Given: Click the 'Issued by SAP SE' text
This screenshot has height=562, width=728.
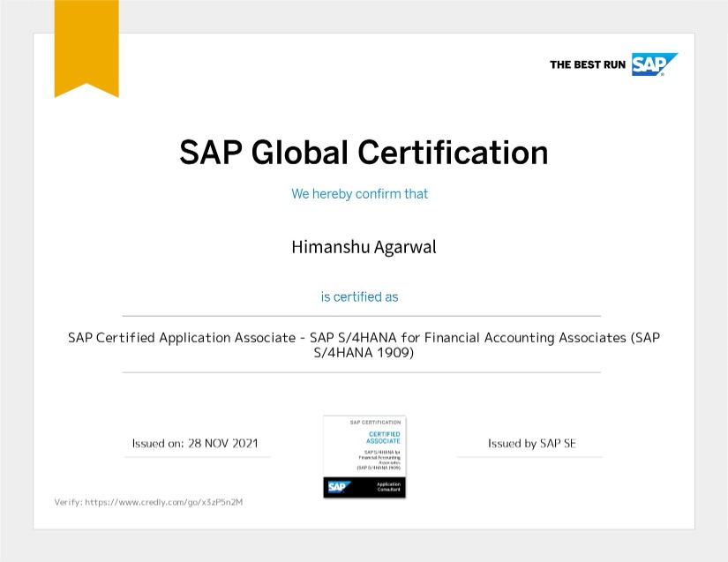Looking at the screenshot, I should click(531, 443).
